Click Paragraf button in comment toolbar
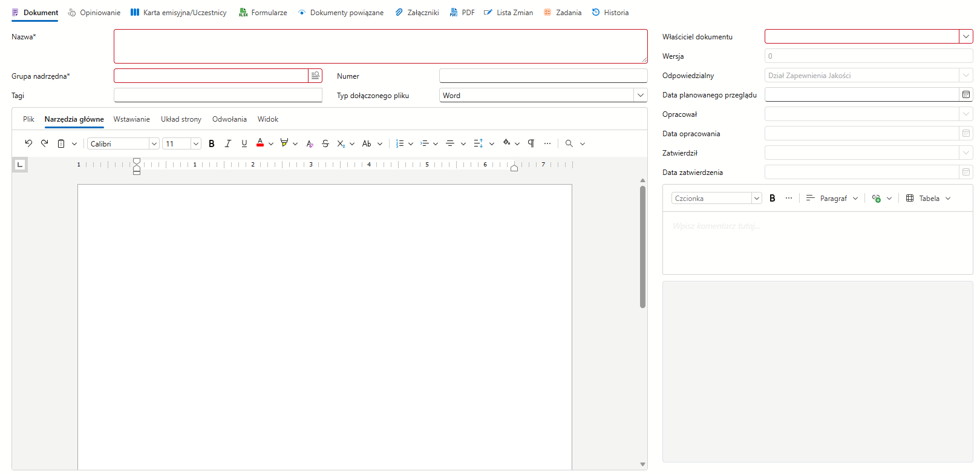Viewport: 980px width, 474px height. tap(832, 199)
